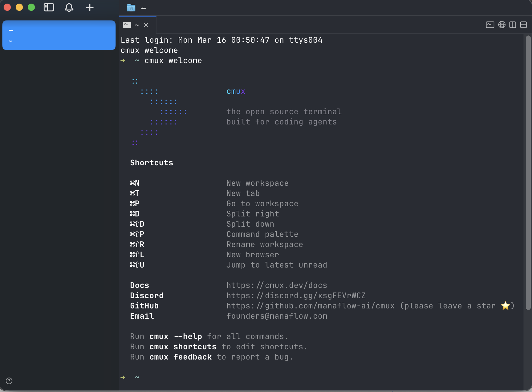
Task: Open the cmux docs URL
Action: click(x=277, y=285)
